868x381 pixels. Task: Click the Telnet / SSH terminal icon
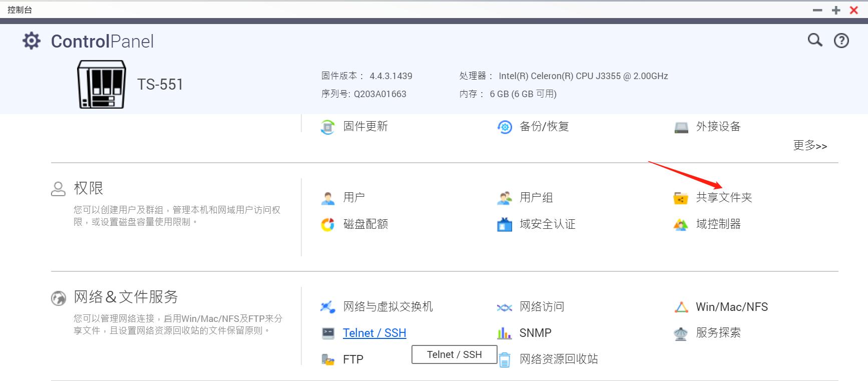pos(328,333)
